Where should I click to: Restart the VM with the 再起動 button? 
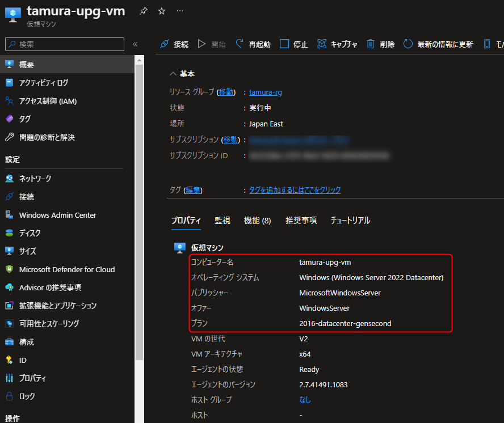click(x=253, y=44)
